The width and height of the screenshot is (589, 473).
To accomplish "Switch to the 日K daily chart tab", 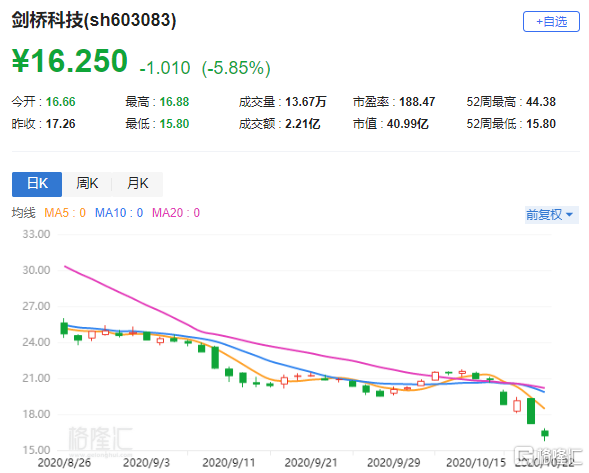I will [37, 184].
